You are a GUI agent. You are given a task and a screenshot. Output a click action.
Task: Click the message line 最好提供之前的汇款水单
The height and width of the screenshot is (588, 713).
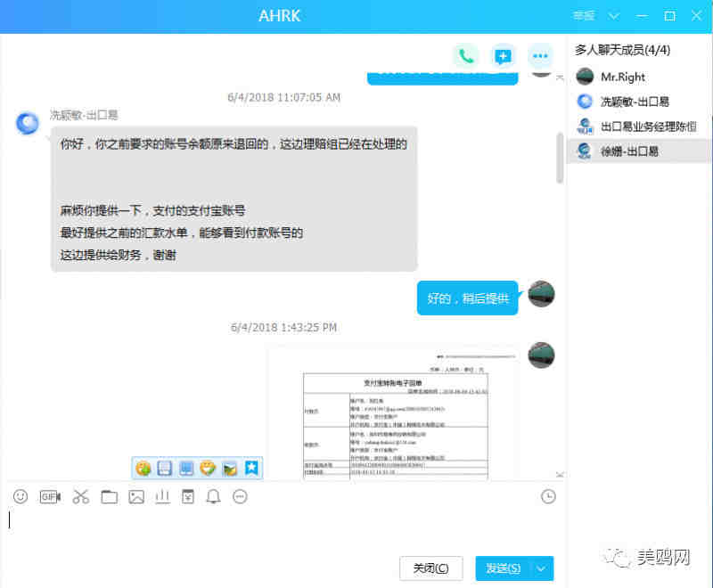[182, 233]
